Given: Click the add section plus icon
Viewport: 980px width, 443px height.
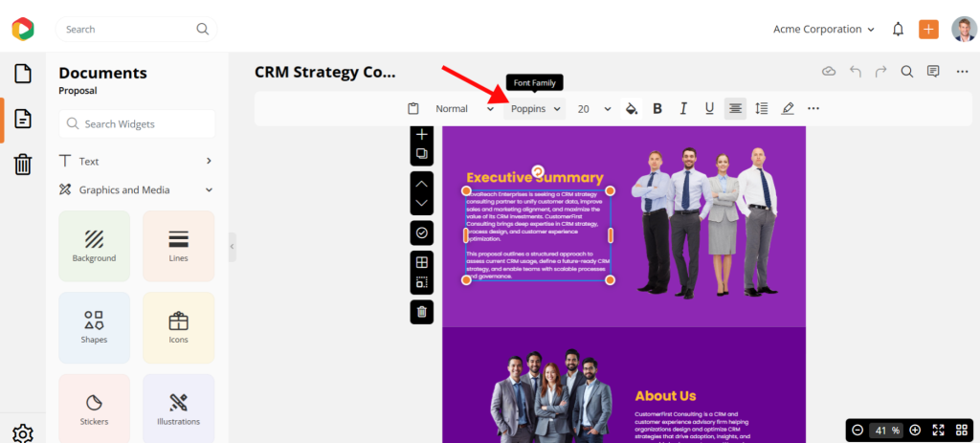Looking at the screenshot, I should (422, 134).
